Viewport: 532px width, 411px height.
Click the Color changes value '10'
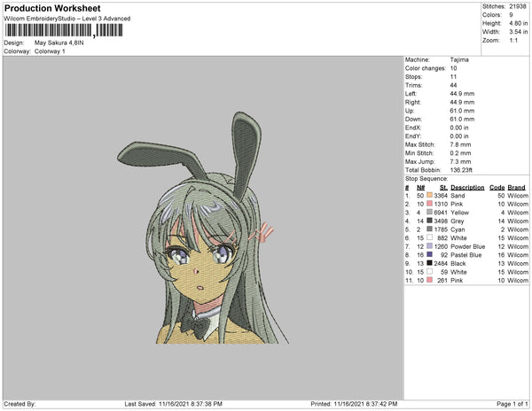pos(454,68)
